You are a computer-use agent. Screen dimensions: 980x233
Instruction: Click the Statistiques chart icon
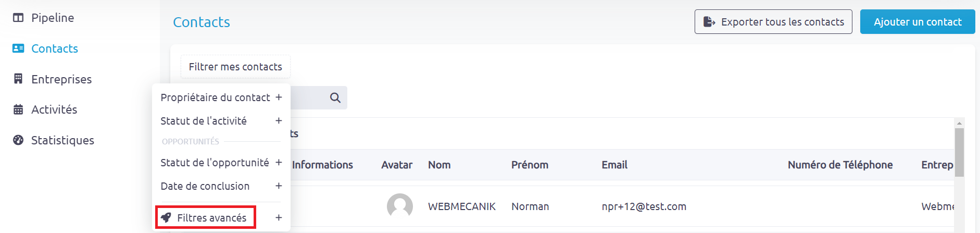pyautogui.click(x=18, y=140)
